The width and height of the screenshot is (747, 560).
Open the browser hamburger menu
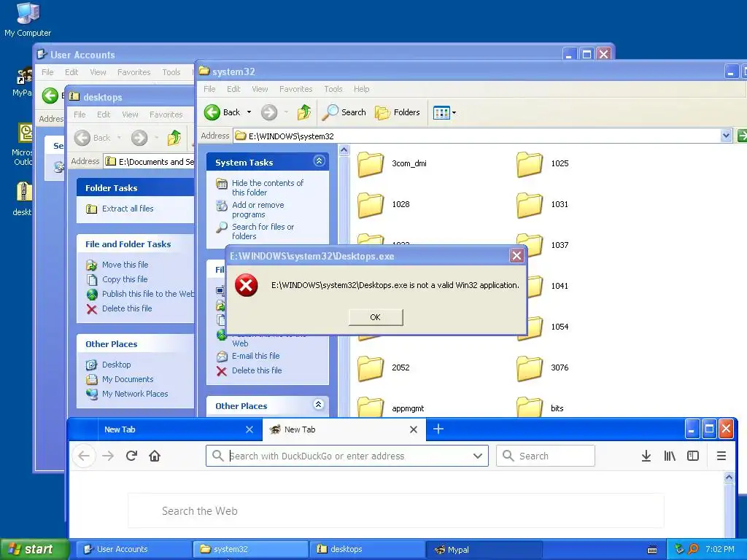point(721,456)
